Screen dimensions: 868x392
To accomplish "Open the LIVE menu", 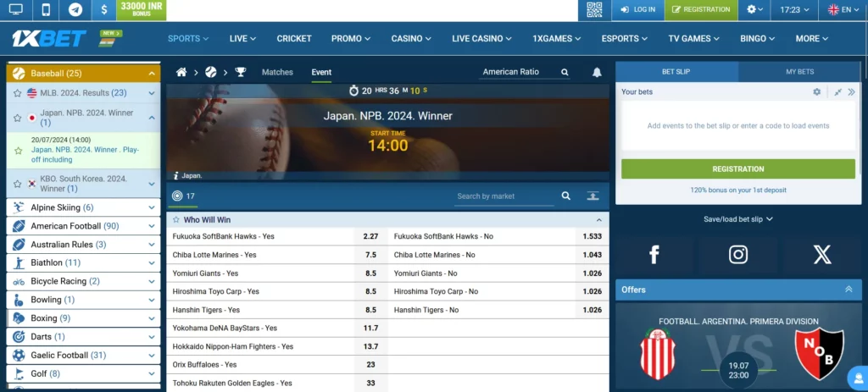I will 243,38.
